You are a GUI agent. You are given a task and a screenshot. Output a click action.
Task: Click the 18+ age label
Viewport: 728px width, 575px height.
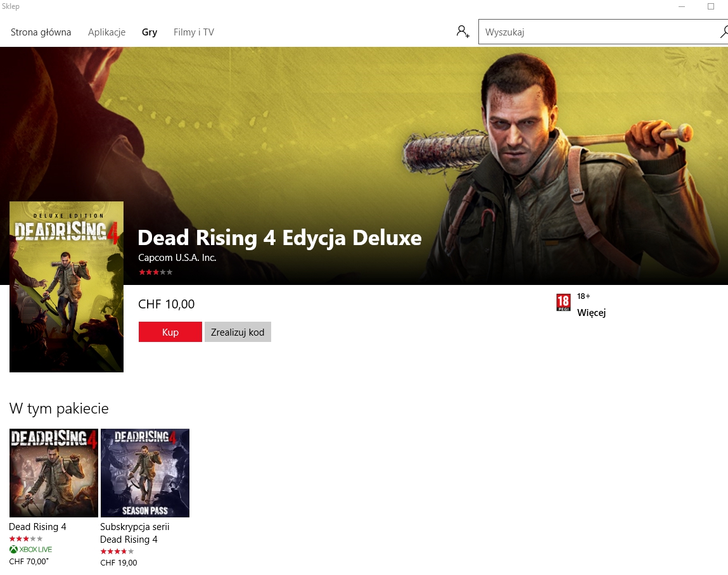click(x=584, y=296)
